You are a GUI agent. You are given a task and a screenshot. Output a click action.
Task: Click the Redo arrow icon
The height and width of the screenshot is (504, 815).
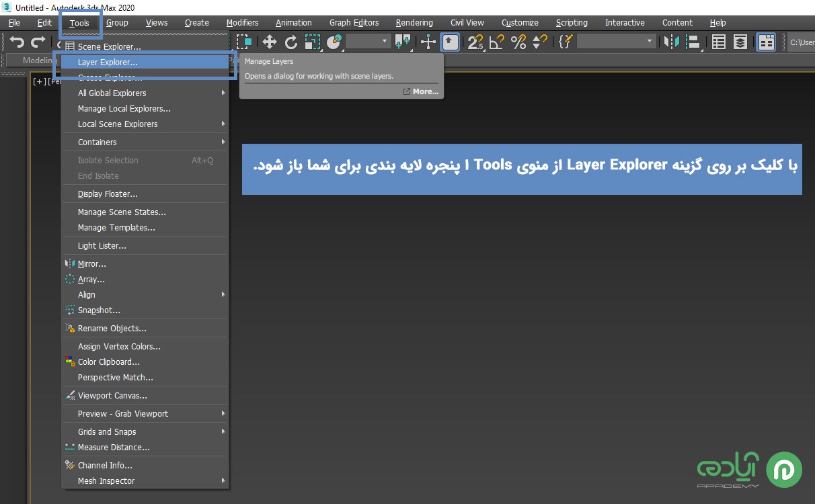point(38,42)
